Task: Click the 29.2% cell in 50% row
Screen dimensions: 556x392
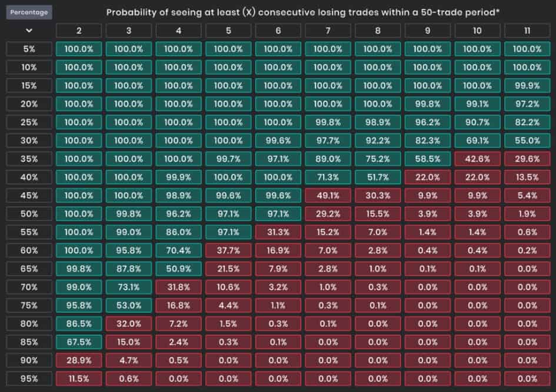Action: [x=328, y=214]
